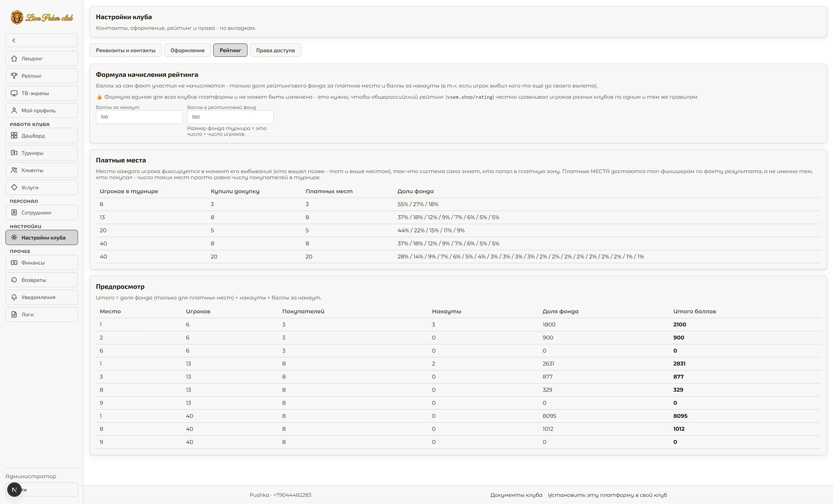The width and height of the screenshot is (833, 504).
Task: Click the Покупателей column header
Action: [x=303, y=311]
